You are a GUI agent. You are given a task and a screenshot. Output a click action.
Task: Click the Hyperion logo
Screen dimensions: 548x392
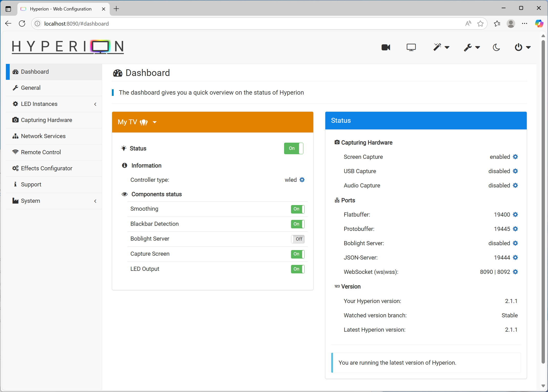click(68, 47)
